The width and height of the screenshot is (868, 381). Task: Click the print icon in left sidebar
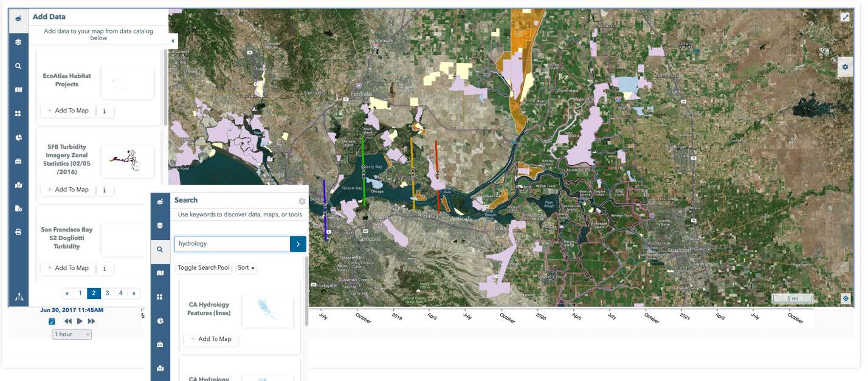pyautogui.click(x=18, y=232)
